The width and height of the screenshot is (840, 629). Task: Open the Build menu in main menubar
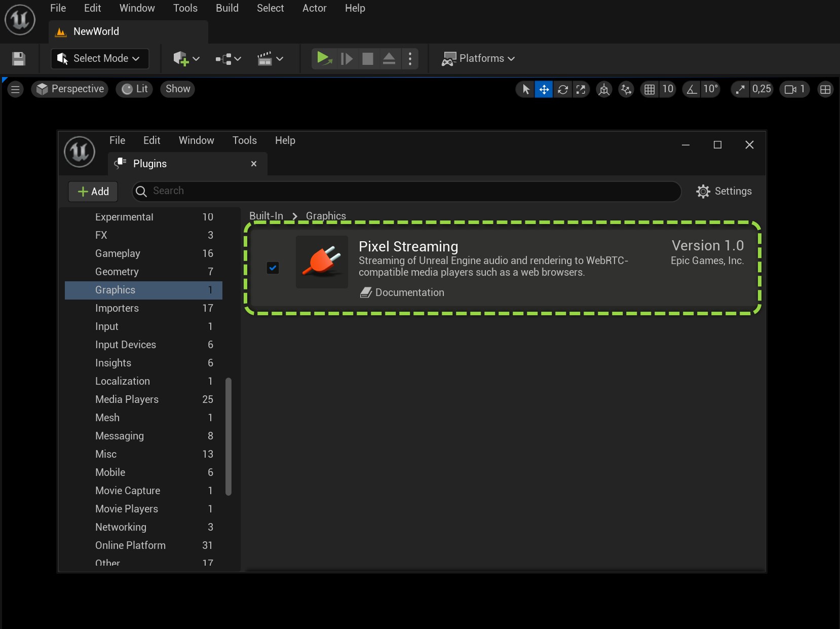[227, 8]
